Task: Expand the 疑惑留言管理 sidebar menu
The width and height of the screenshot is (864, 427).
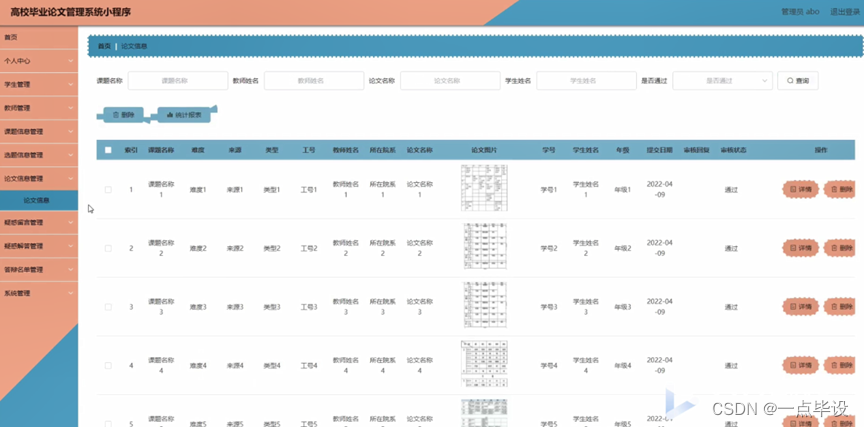Action: 39,223
